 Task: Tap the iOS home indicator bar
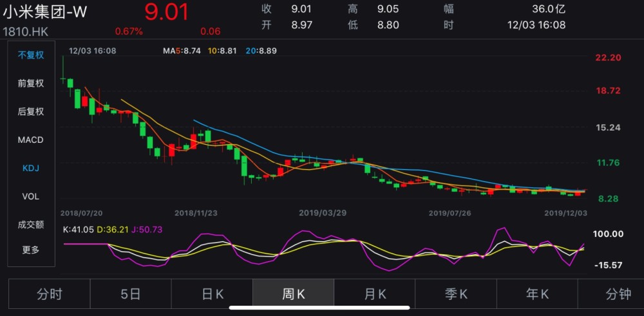319,308
